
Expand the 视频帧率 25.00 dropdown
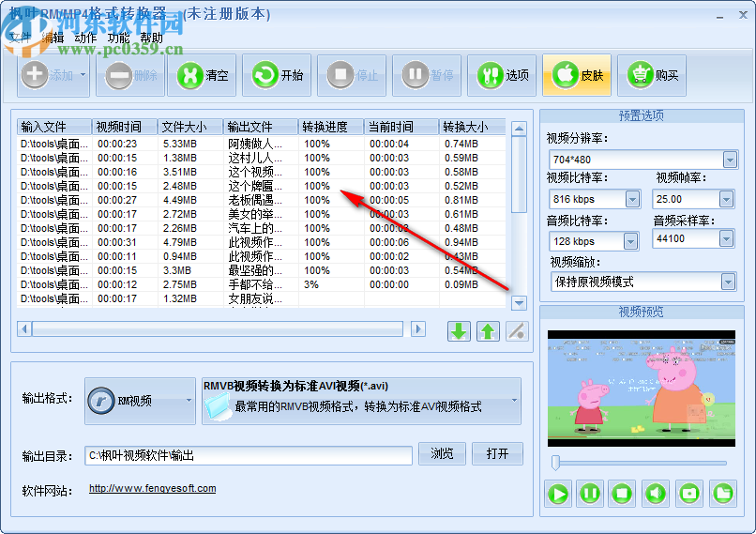pyautogui.click(x=726, y=199)
